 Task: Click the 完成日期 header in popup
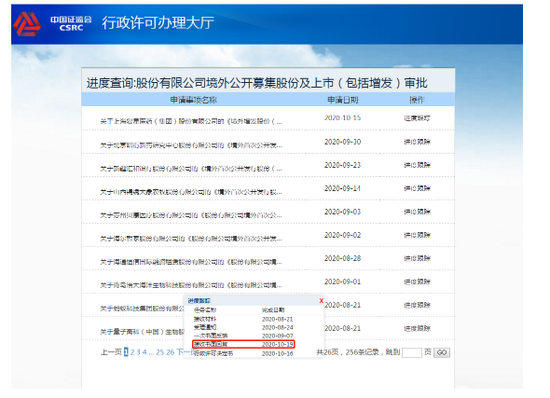point(273,310)
